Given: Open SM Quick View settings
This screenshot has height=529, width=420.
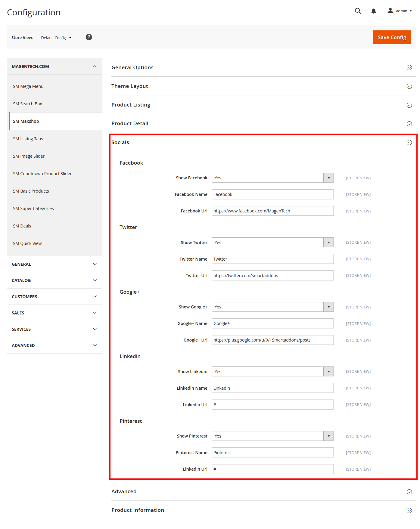Looking at the screenshot, I should (27, 243).
